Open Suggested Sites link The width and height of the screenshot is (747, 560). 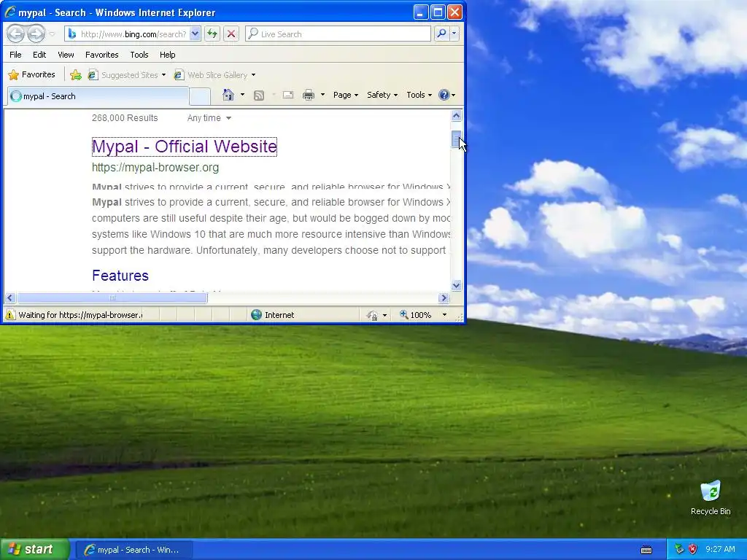(124, 75)
